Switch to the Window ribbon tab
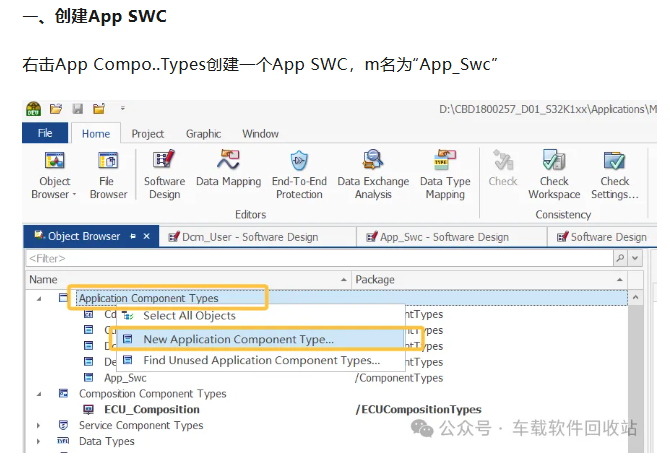This screenshot has height=462, width=670. [x=260, y=134]
